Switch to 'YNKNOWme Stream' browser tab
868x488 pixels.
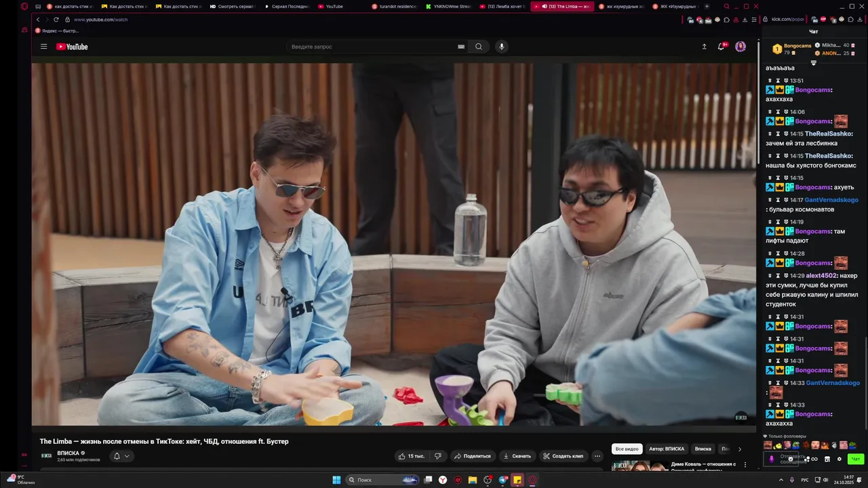click(x=448, y=7)
